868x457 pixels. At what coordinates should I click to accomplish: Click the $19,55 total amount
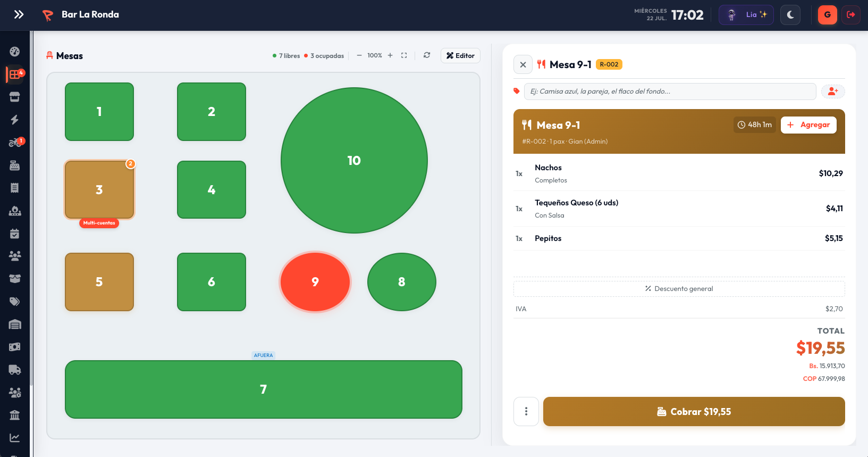821,348
